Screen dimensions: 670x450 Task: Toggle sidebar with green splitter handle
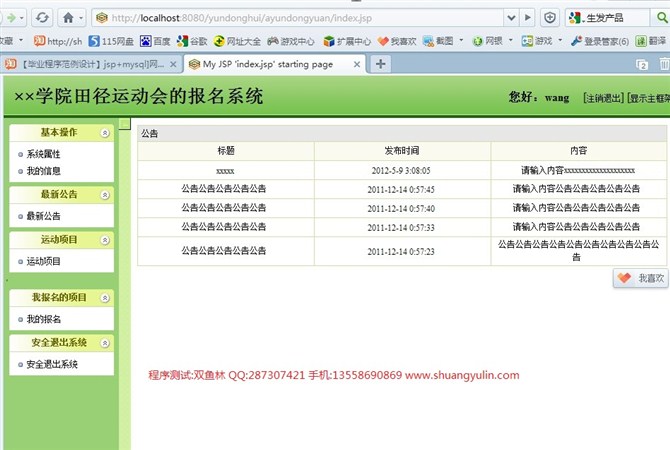tap(124, 124)
